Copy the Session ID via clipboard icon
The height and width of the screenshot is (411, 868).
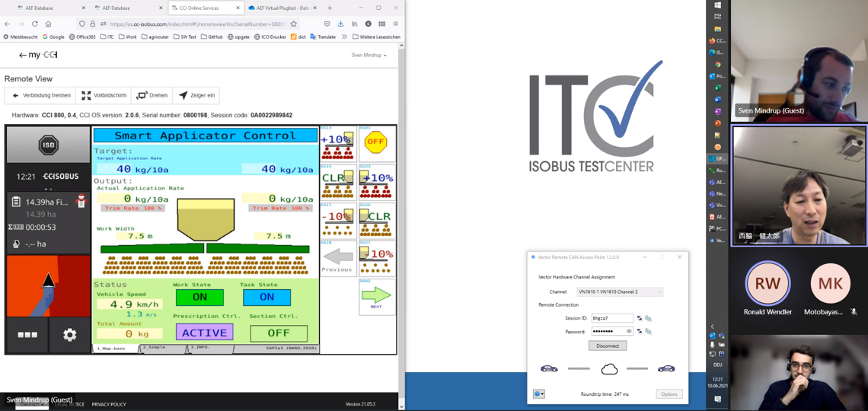point(648,318)
